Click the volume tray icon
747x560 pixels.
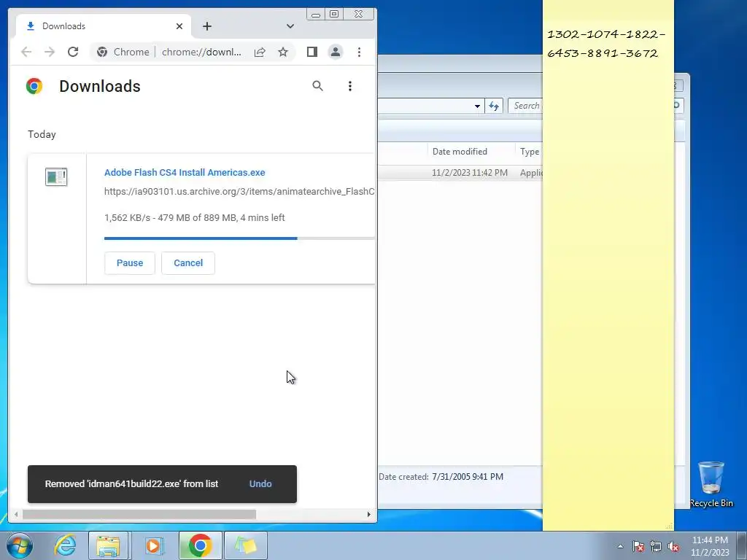[x=673, y=546]
